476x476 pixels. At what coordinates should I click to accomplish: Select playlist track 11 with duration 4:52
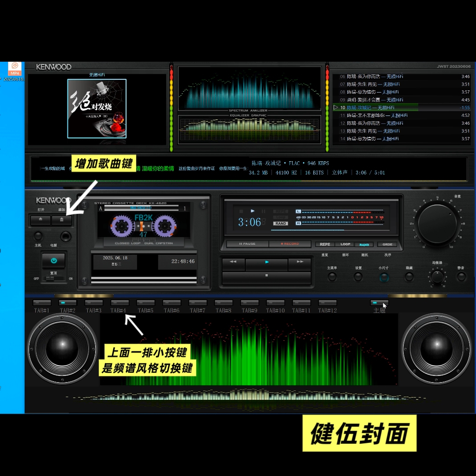[x=402, y=115]
